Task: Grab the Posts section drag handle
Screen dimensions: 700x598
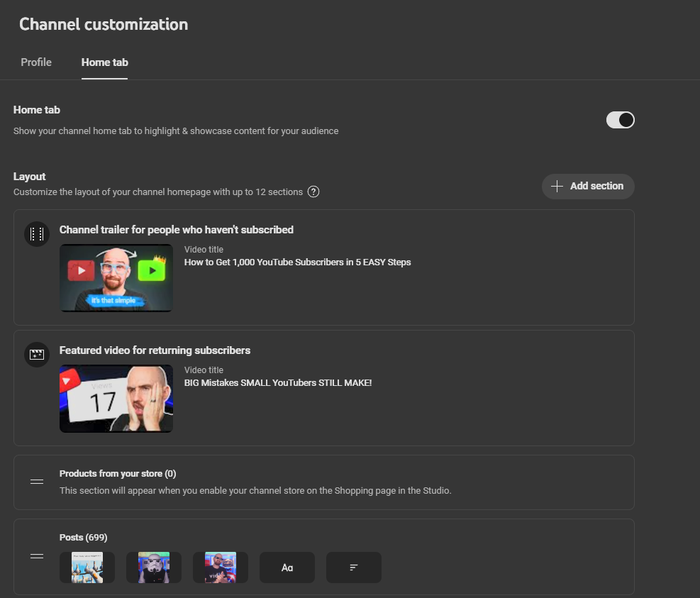Action: [x=37, y=556]
